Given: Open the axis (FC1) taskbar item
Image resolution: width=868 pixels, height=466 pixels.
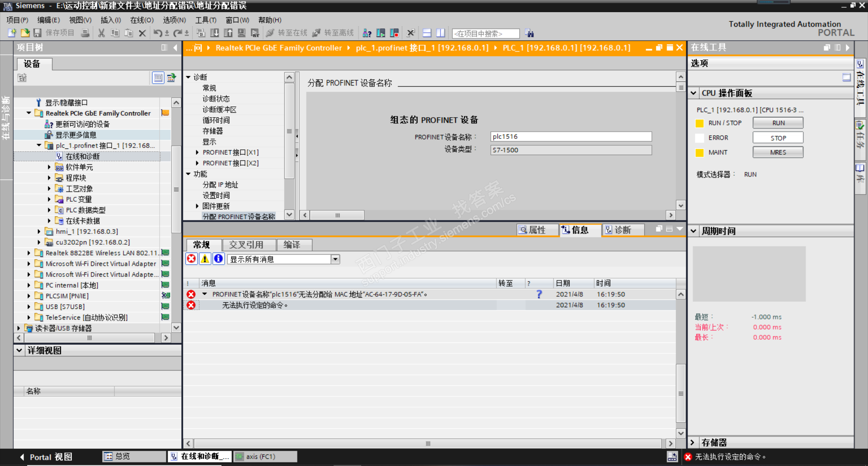Looking at the screenshot, I should [x=265, y=456].
